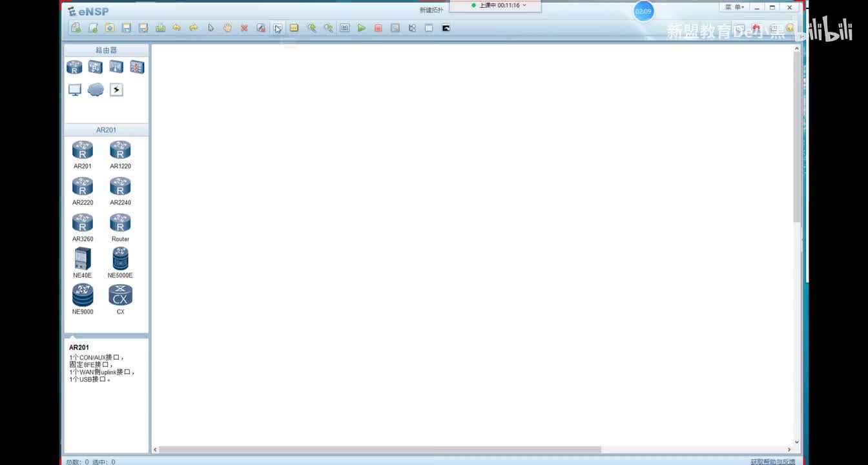Pick the AR2240 router
The image size is (868, 465).
point(120,191)
